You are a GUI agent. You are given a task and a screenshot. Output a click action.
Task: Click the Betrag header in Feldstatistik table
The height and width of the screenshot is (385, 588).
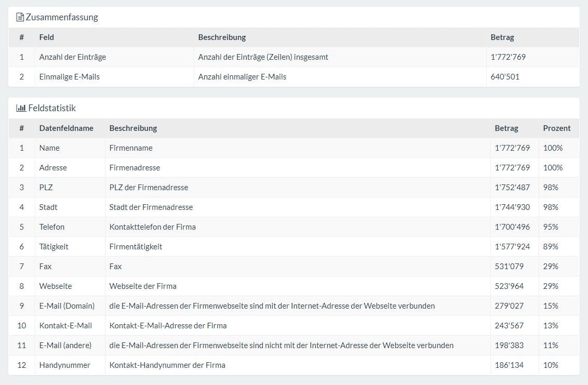click(x=506, y=128)
